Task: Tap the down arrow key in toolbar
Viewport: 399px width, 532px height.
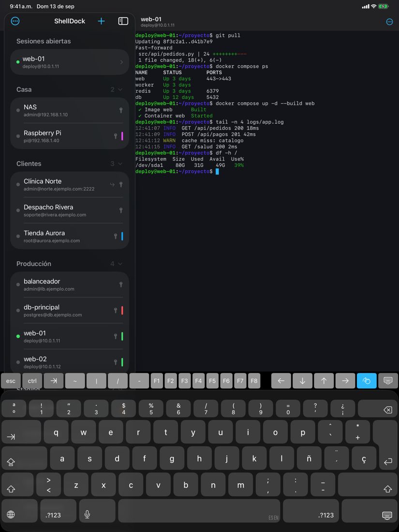Action: coord(302,381)
